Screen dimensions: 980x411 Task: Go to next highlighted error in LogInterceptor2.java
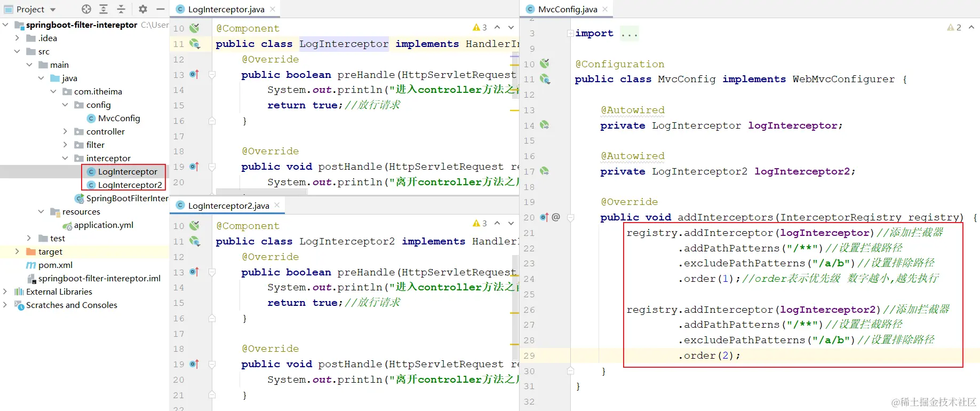click(511, 223)
